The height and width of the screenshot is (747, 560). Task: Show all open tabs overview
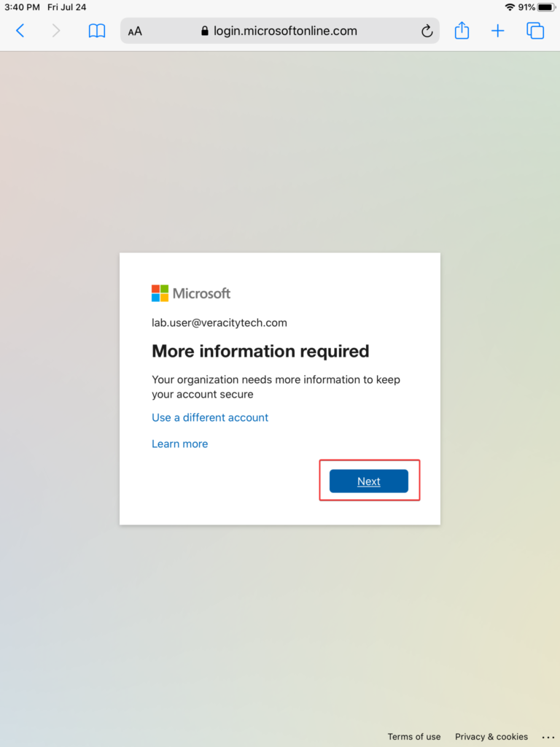coord(535,31)
